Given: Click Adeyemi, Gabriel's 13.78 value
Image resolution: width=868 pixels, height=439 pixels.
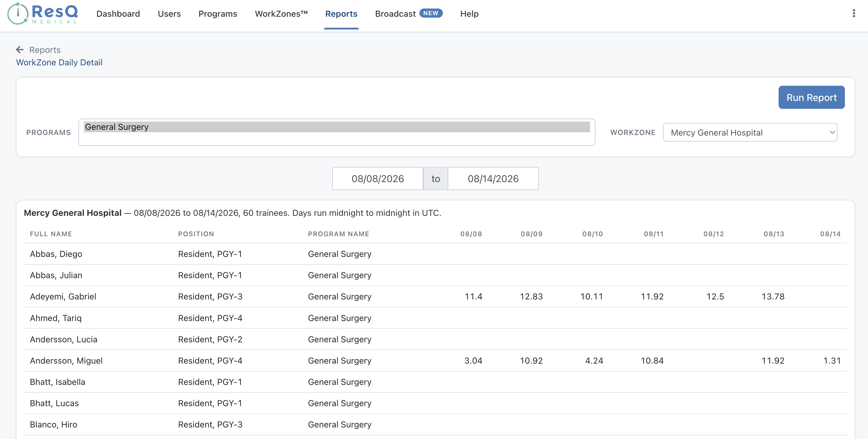Looking at the screenshot, I should (773, 296).
